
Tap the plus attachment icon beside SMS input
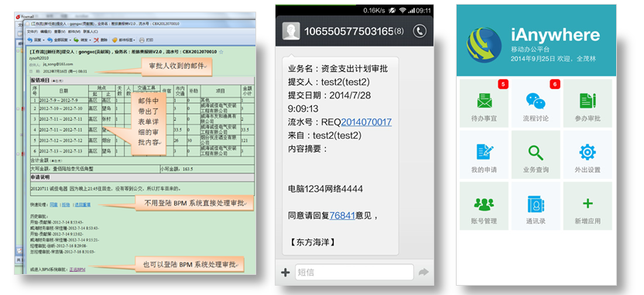pos(285,272)
